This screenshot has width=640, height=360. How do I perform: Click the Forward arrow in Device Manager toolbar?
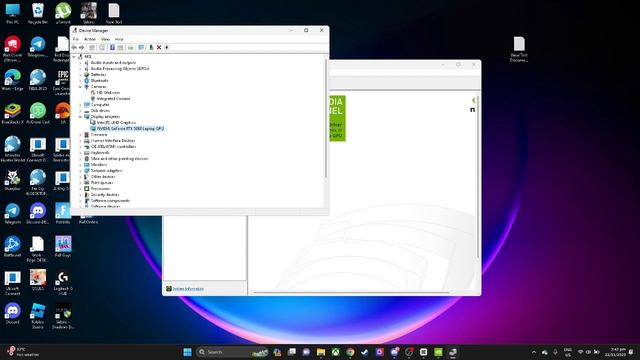pos(81,48)
